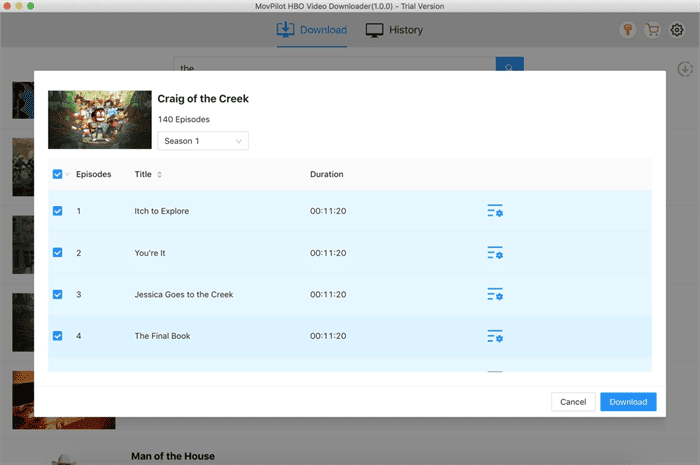The height and width of the screenshot is (465, 700).
Task: Open settings for episode 1 Itch to Explore
Action: click(494, 211)
